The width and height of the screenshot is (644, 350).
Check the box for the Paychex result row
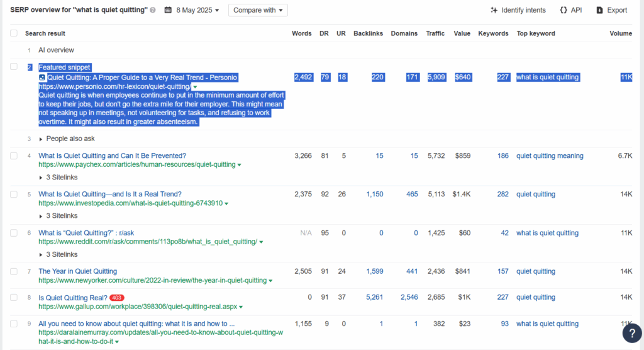coord(14,156)
